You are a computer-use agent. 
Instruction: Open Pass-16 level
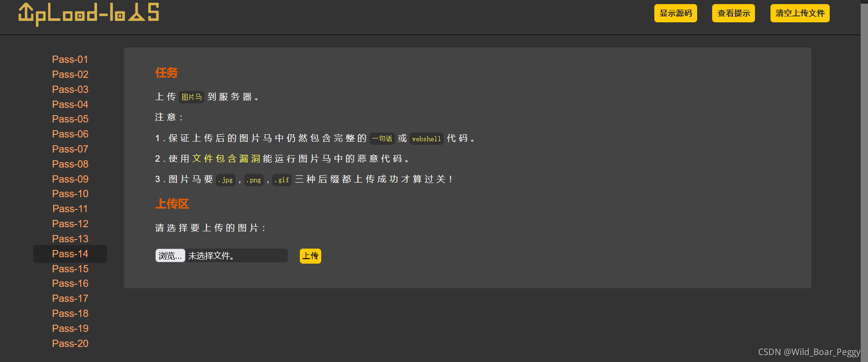70,283
